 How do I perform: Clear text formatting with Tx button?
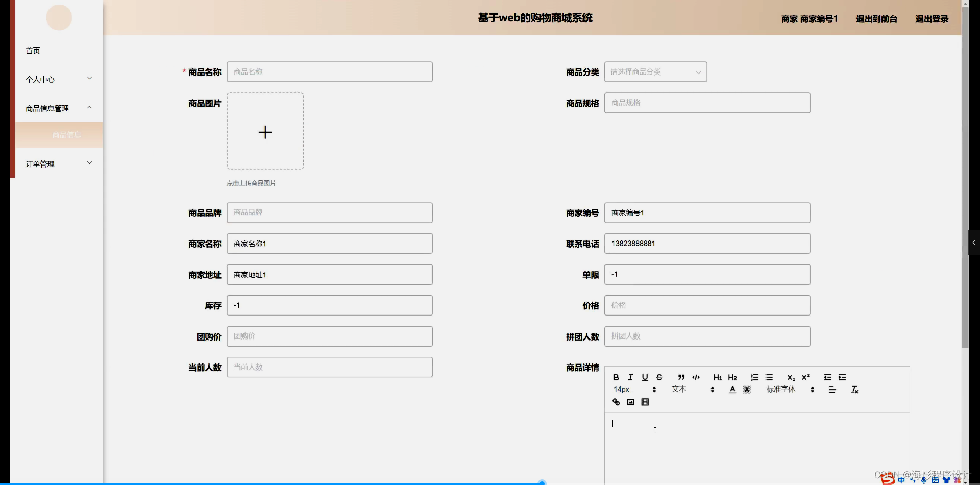pos(854,389)
